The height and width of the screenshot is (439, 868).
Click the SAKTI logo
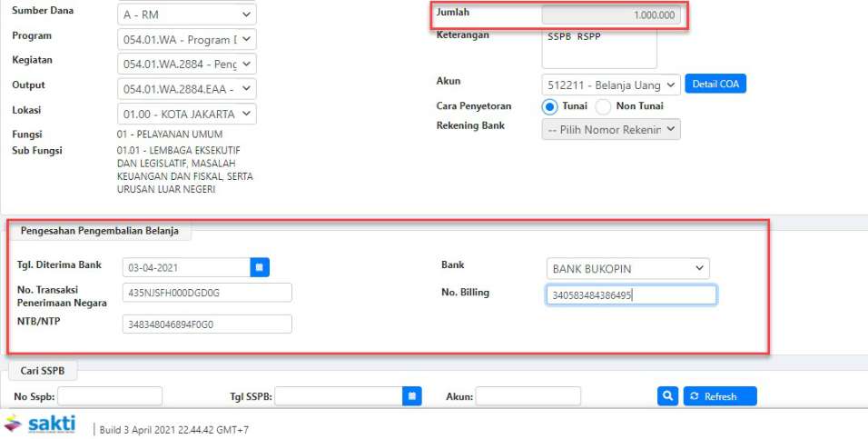pyautogui.click(x=41, y=424)
